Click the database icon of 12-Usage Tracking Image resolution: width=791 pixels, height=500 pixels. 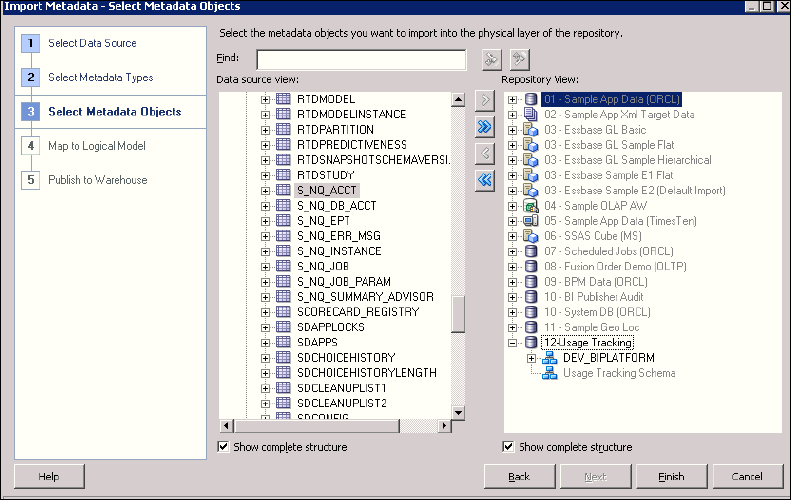coord(531,342)
